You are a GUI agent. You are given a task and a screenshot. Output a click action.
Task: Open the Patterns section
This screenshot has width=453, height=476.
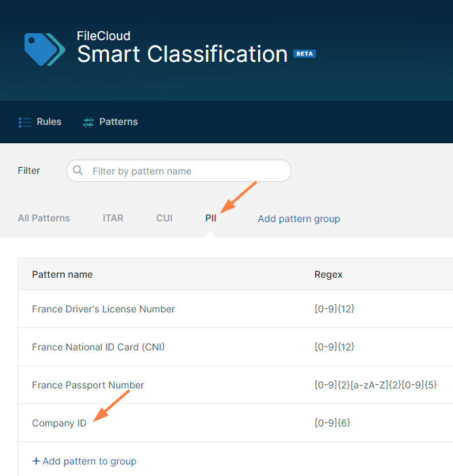click(x=118, y=122)
